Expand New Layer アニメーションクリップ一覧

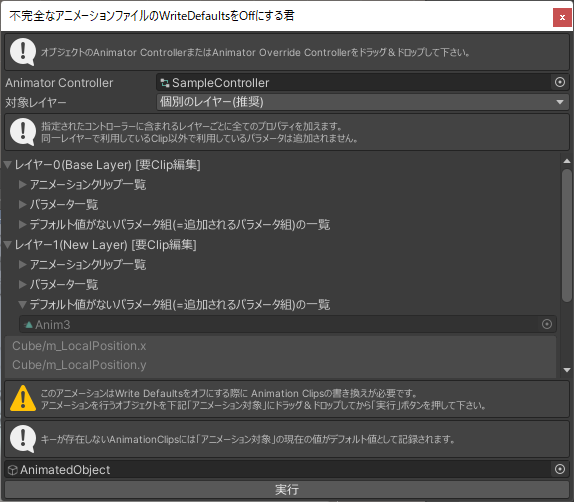(23, 264)
